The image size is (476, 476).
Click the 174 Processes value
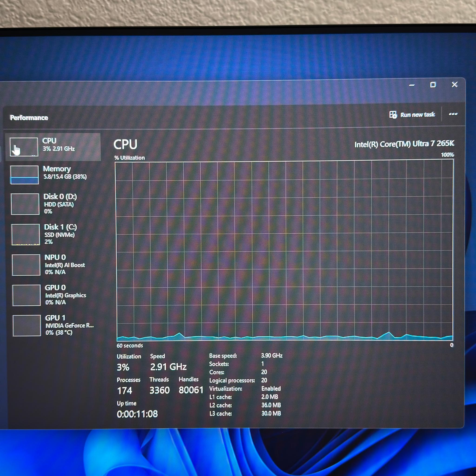click(125, 391)
